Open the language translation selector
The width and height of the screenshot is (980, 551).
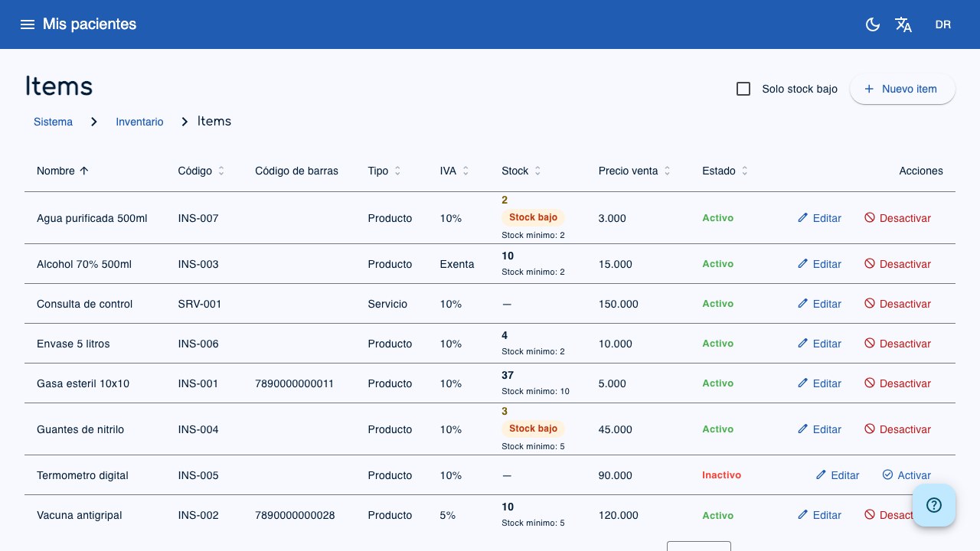903,24
